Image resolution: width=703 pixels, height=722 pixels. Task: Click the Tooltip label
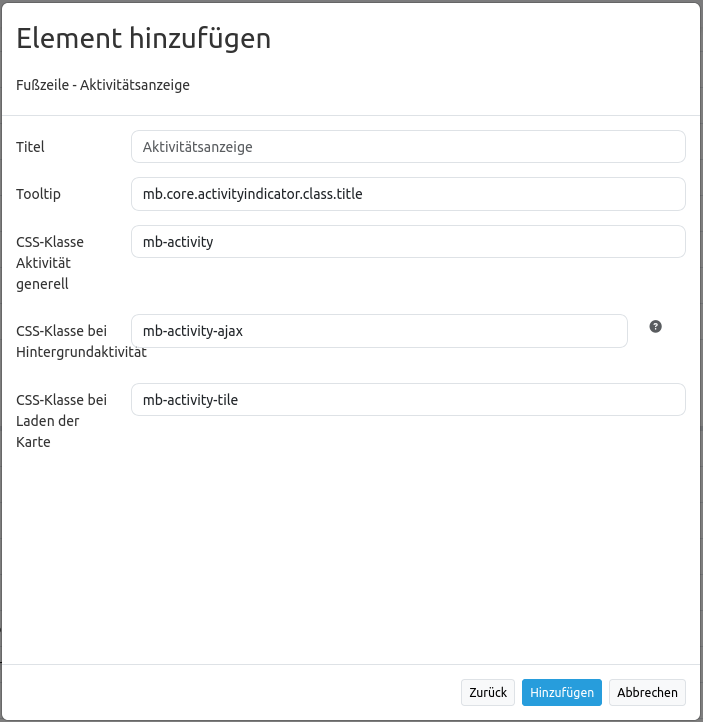pyautogui.click(x=39, y=194)
